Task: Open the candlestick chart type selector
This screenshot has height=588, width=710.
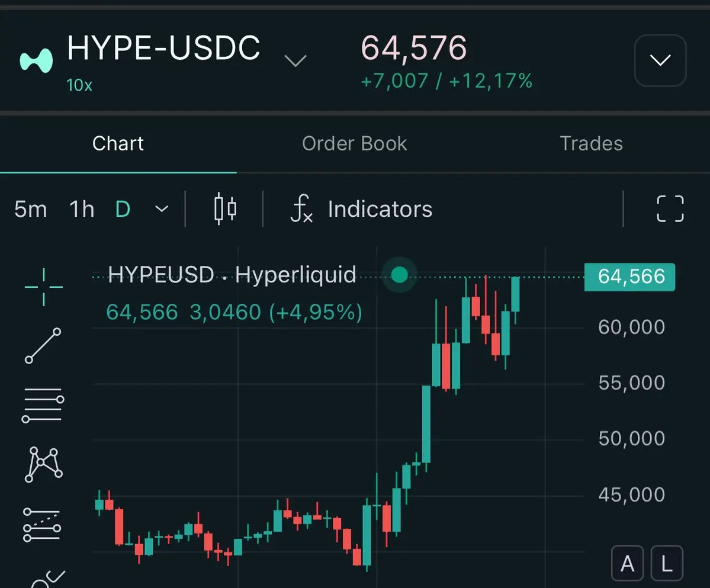Action: click(x=225, y=208)
